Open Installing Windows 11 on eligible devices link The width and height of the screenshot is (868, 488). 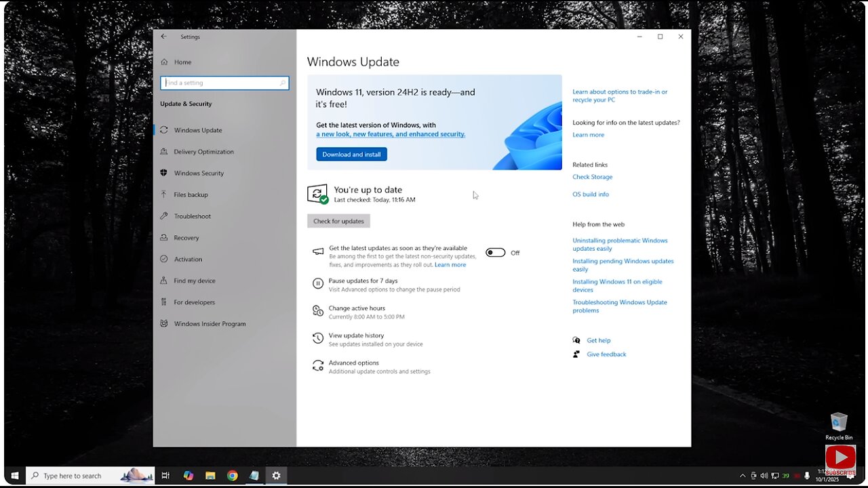[617, 286]
